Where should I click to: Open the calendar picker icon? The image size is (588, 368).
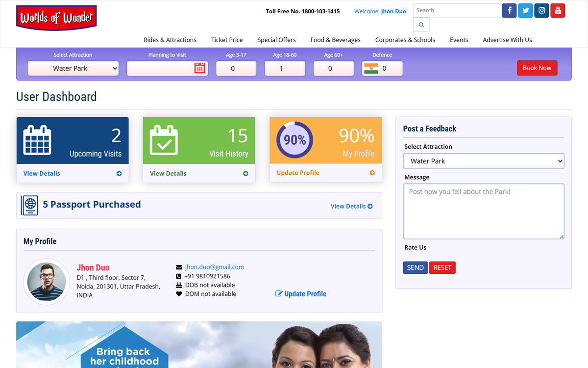click(x=199, y=68)
